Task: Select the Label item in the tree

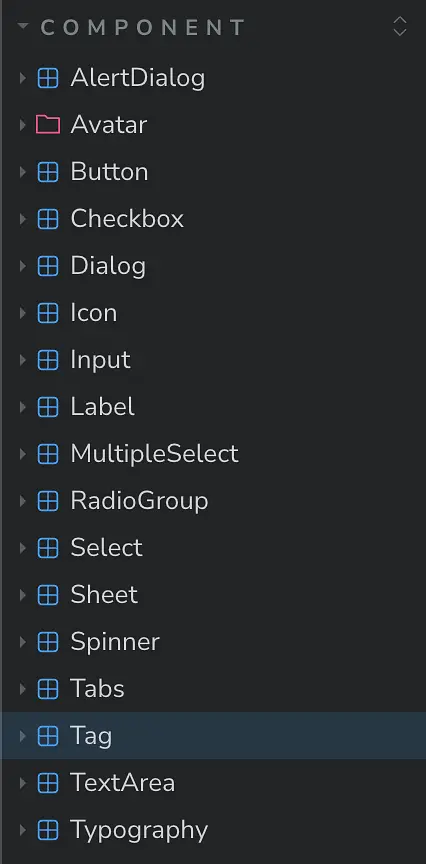Action: (x=102, y=407)
